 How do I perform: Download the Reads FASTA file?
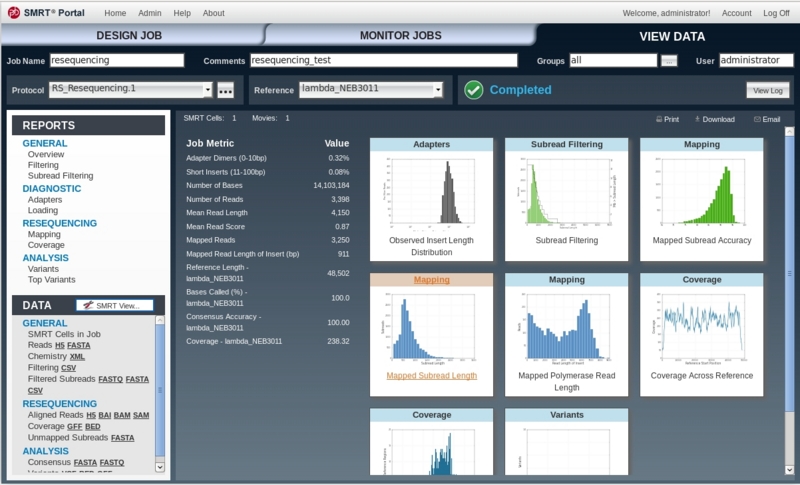tap(79, 345)
